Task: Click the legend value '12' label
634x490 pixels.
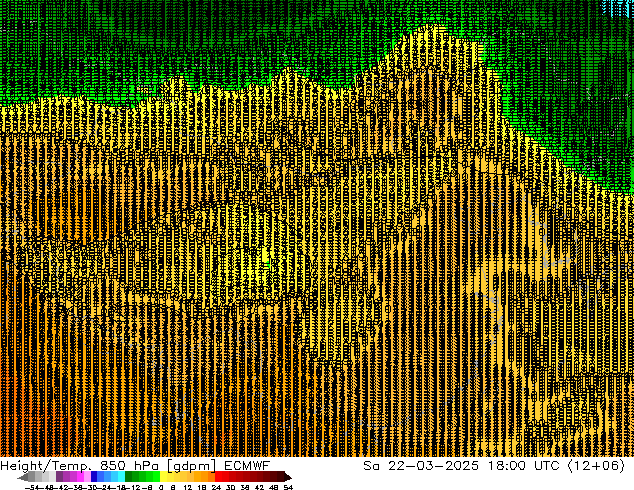Action: click(187, 488)
